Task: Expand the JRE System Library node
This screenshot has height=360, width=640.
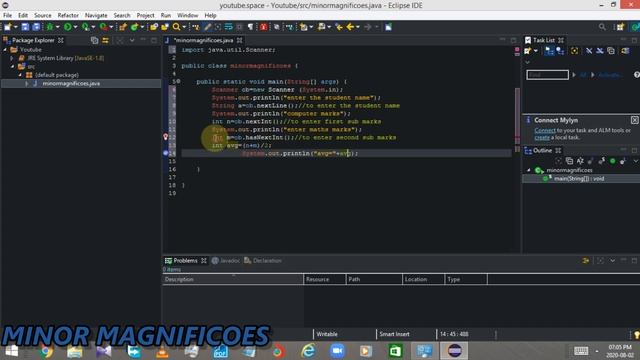Action: 12,58
